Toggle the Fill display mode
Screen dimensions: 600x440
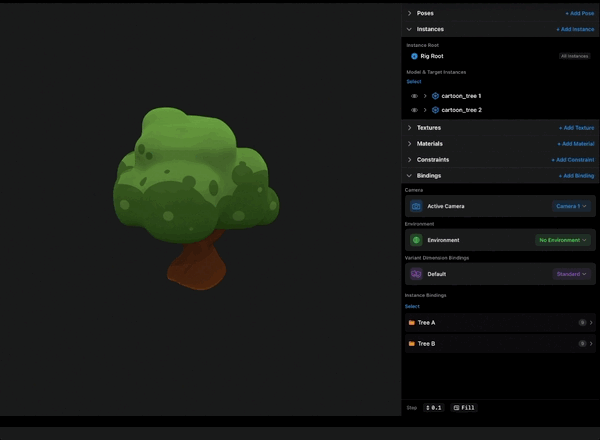coord(464,408)
